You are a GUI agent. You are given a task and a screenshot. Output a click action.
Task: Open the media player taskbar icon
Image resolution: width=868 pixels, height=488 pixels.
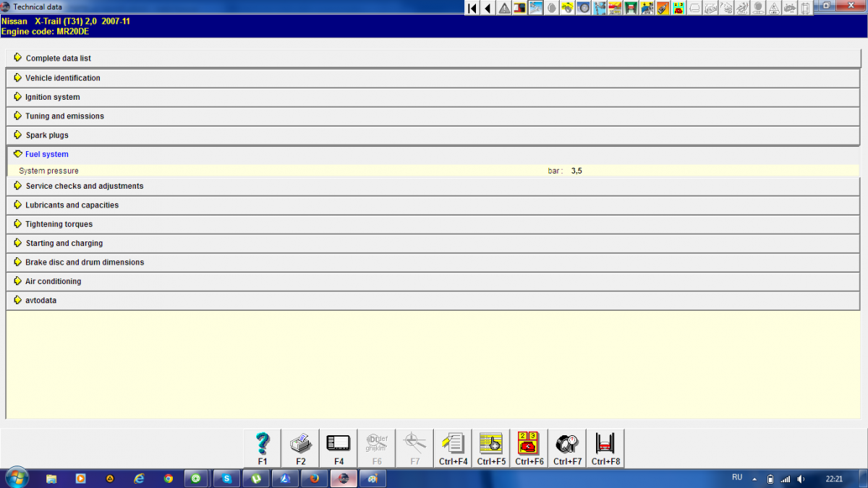pyautogui.click(x=80, y=479)
